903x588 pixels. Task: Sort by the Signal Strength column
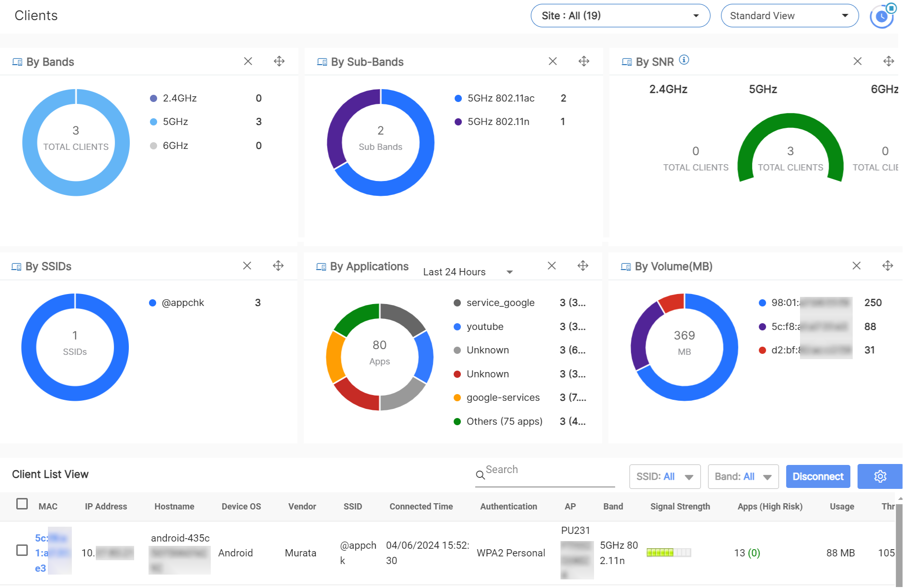pos(680,507)
